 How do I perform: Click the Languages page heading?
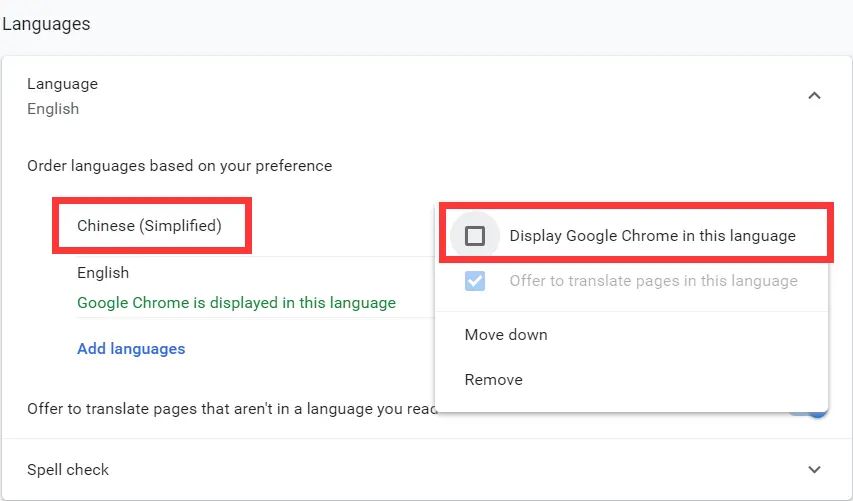46,24
